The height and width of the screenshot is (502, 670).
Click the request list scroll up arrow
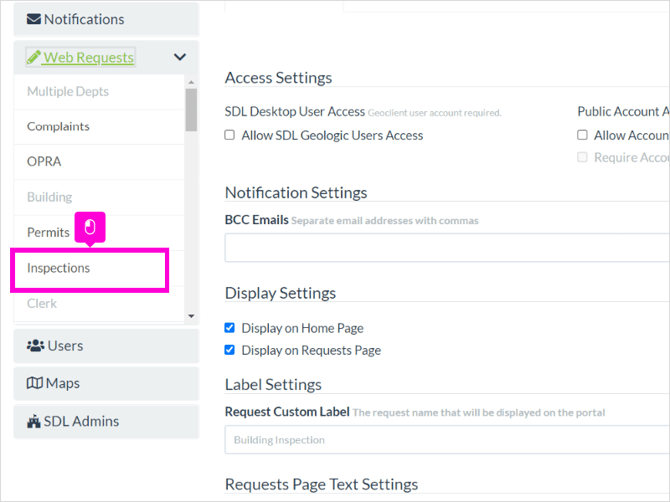point(191,82)
